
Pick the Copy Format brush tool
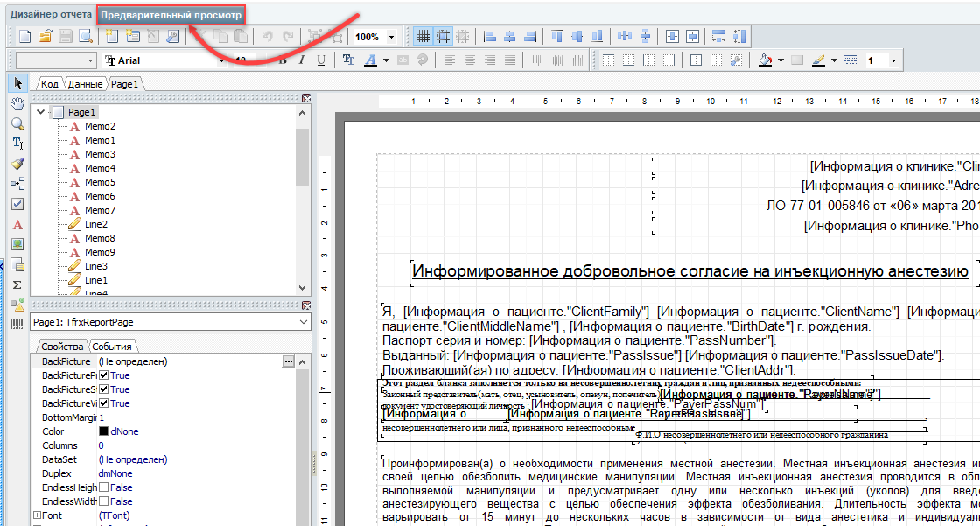pos(17,164)
